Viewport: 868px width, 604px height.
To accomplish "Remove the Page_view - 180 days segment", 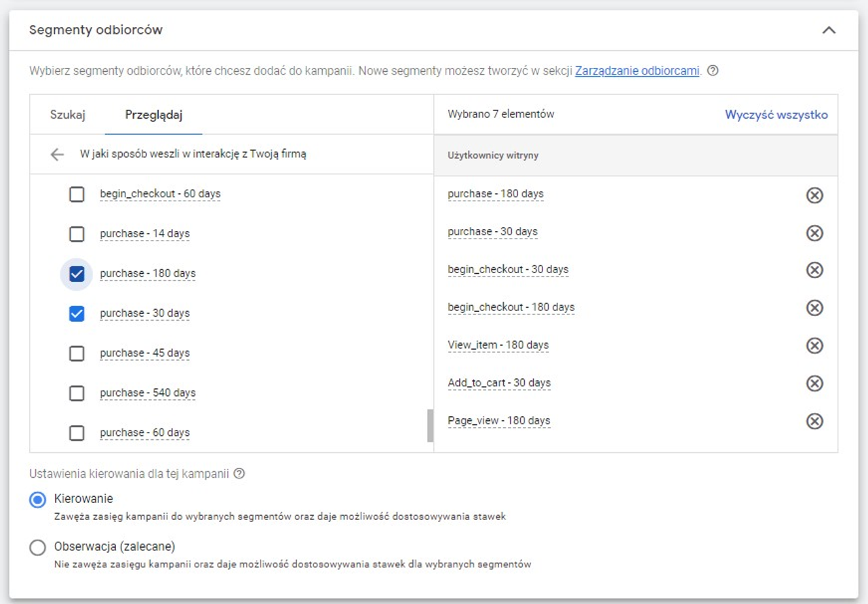I will [x=814, y=421].
